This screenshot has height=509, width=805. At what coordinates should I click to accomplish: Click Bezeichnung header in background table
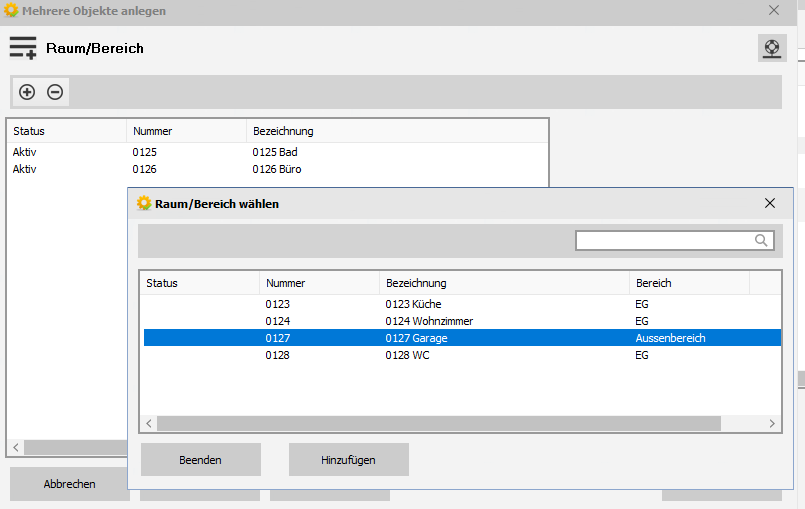click(397, 131)
